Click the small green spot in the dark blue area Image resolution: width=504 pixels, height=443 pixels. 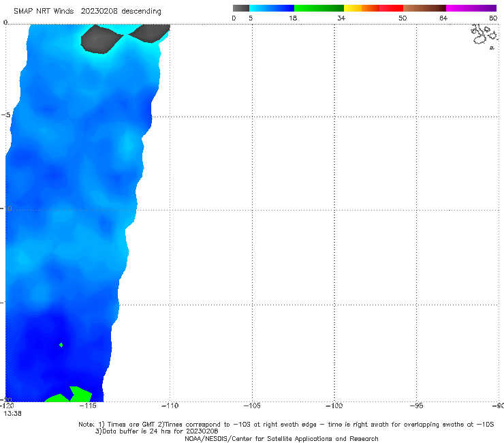tap(61, 345)
